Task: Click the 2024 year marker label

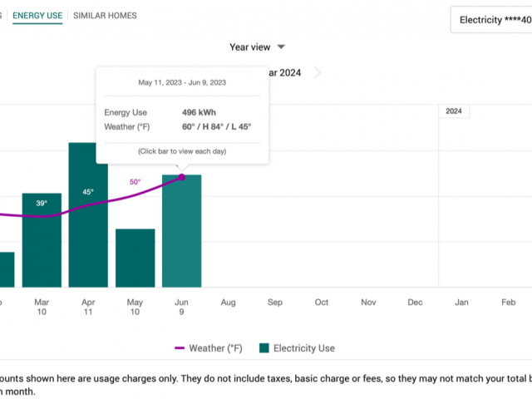Action: [454, 111]
